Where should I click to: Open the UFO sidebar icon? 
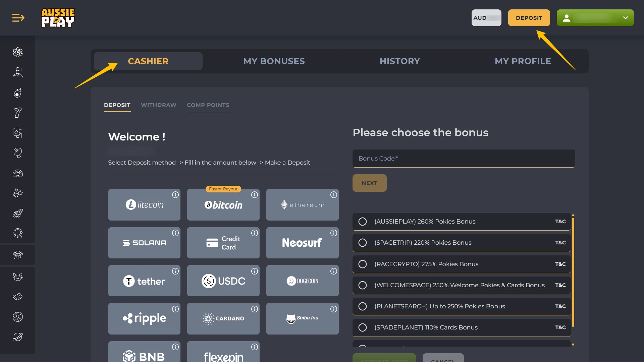tap(18, 255)
